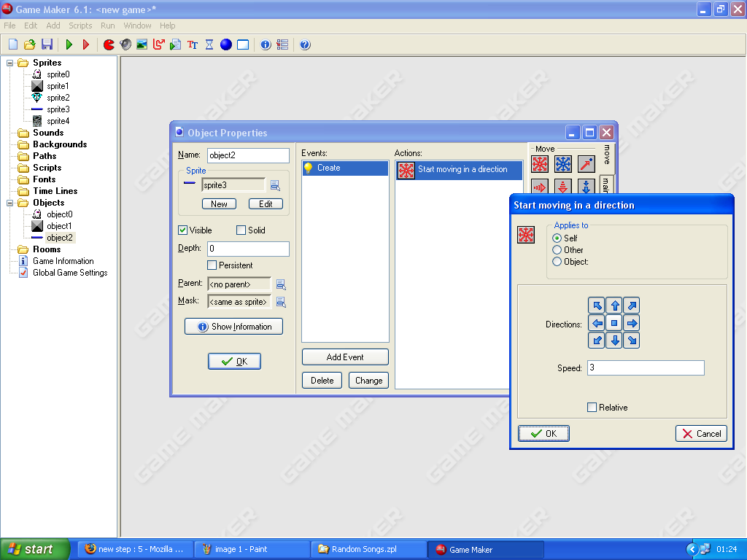Collapse the Objects folder tree node
This screenshot has width=747, height=560.
click(x=10, y=203)
